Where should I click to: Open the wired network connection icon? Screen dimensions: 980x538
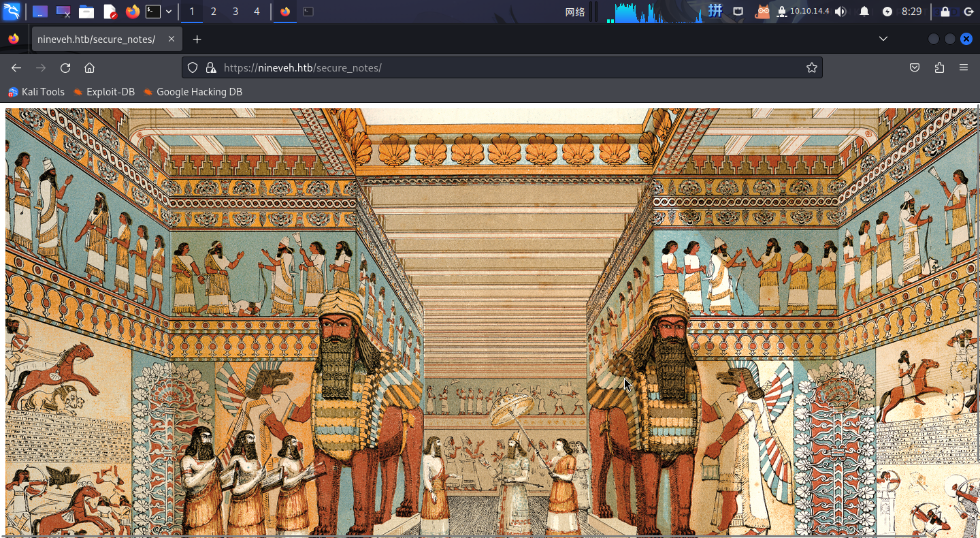point(738,12)
